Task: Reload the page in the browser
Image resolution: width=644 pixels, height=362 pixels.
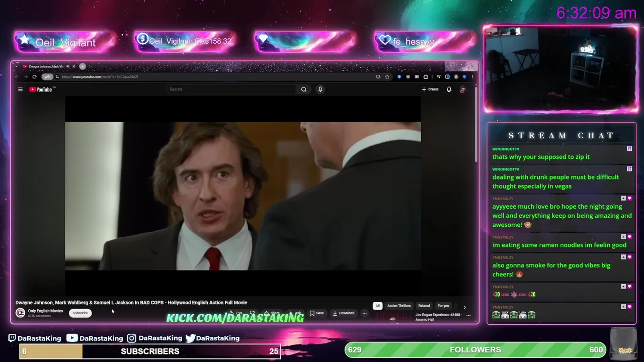Action: (34, 77)
